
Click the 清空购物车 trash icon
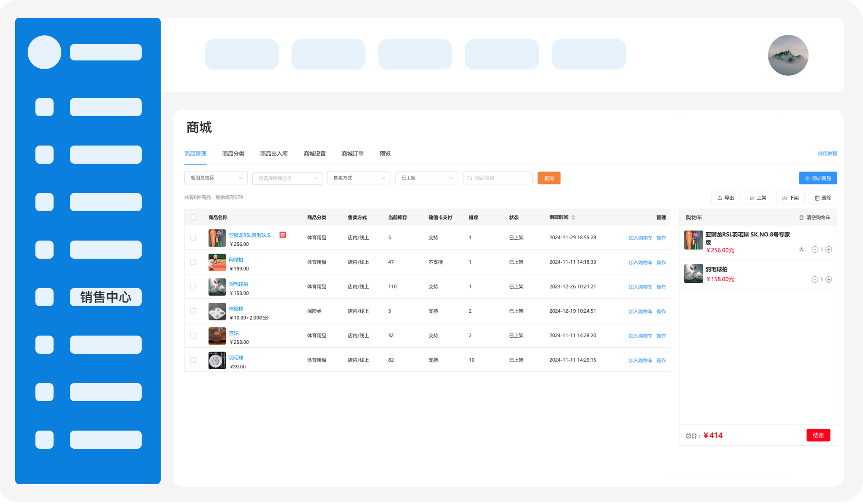click(801, 218)
